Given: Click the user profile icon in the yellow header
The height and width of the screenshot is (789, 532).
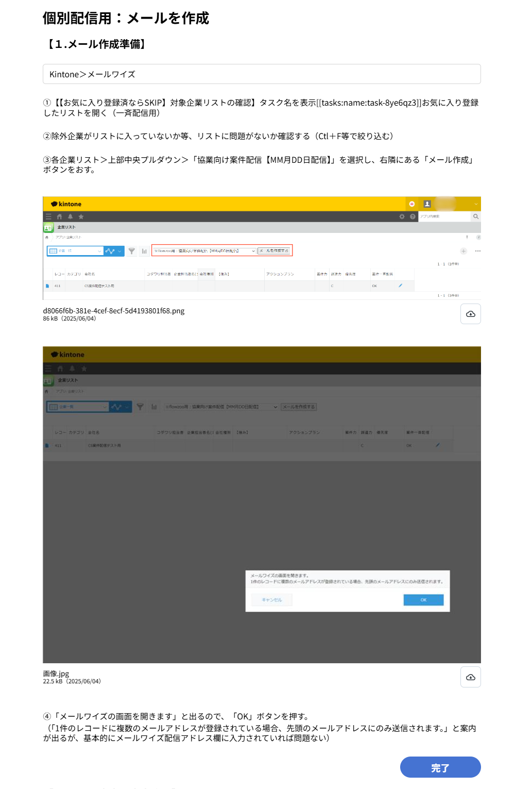Looking at the screenshot, I should pyautogui.click(x=427, y=204).
